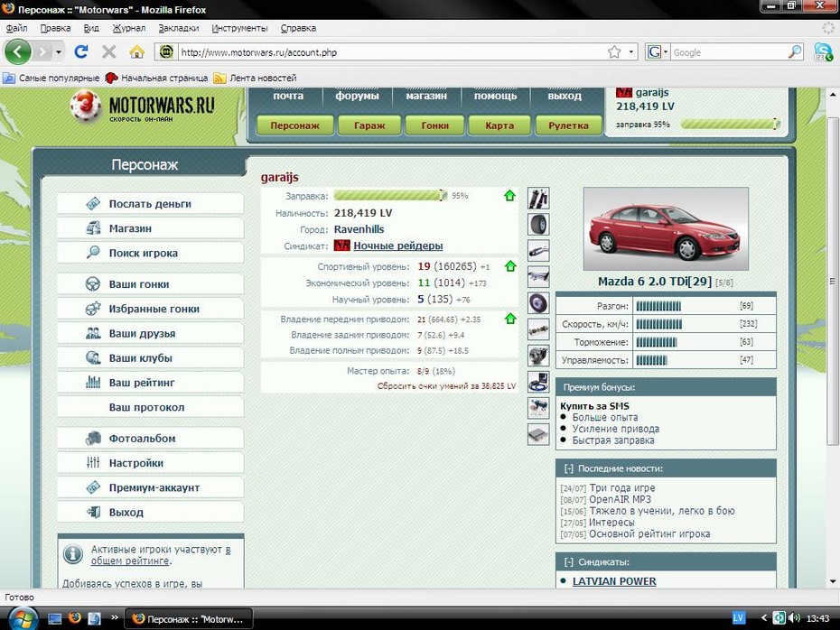Open the форумы top navigation link
The height and width of the screenshot is (630, 840).
click(357, 96)
